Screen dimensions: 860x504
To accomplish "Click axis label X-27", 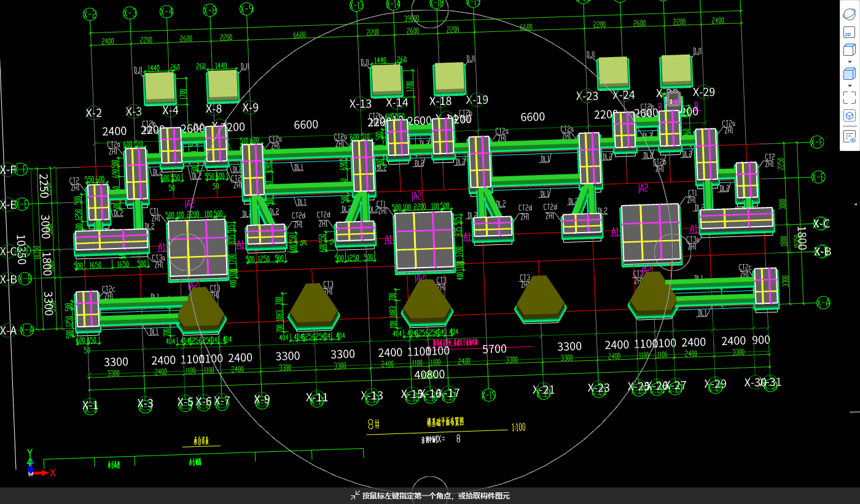I will point(676,386).
